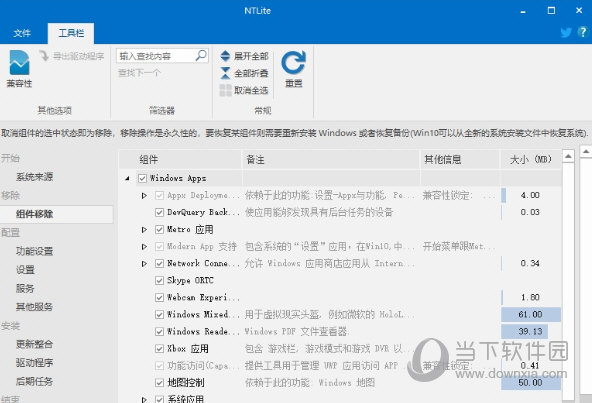Expand the Metro 应用 node
592x403 pixels.
pos(144,229)
